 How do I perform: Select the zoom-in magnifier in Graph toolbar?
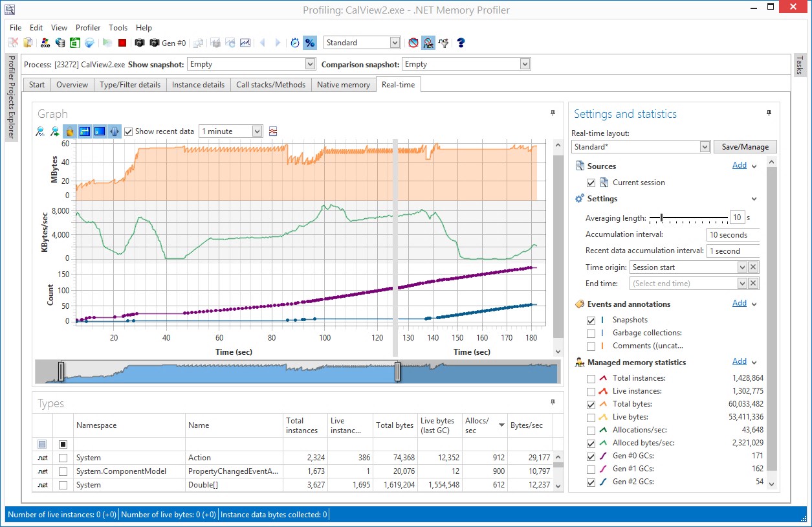pos(39,131)
